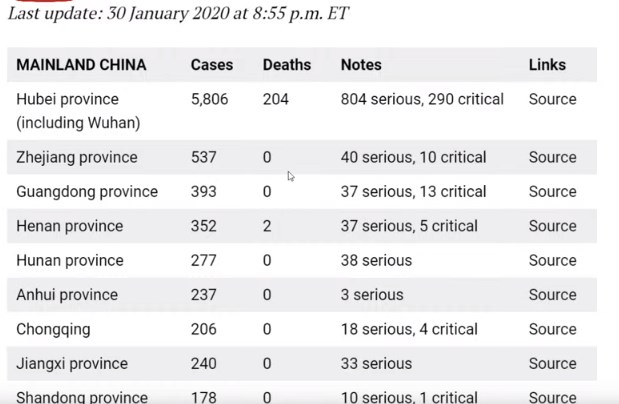Click Hubei deaths count 204

pyautogui.click(x=275, y=99)
